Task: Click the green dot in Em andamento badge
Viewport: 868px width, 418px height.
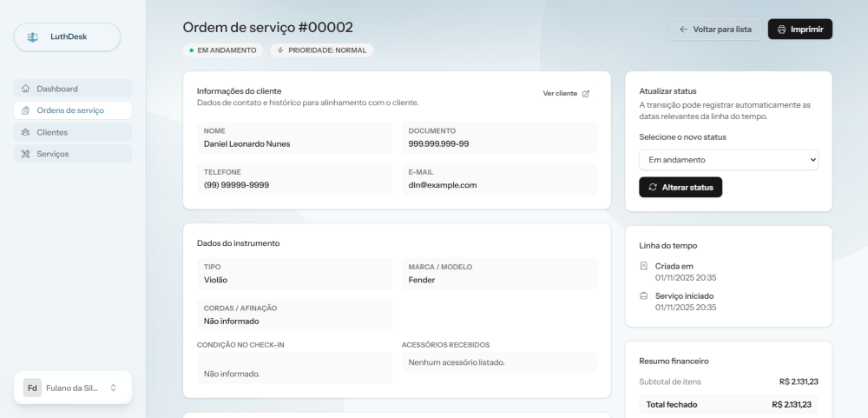Action: 192,50
